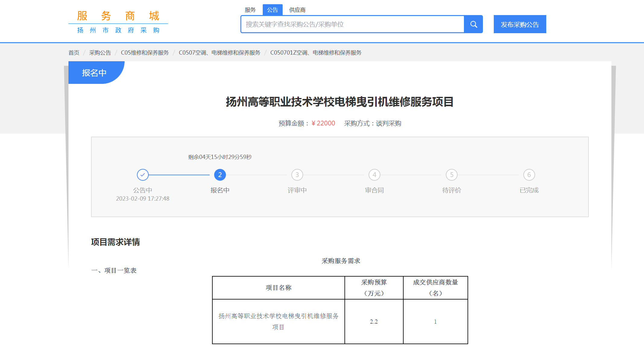The width and height of the screenshot is (644, 352).
Task: Click the step 2 circle 报名中
Action: point(220,175)
